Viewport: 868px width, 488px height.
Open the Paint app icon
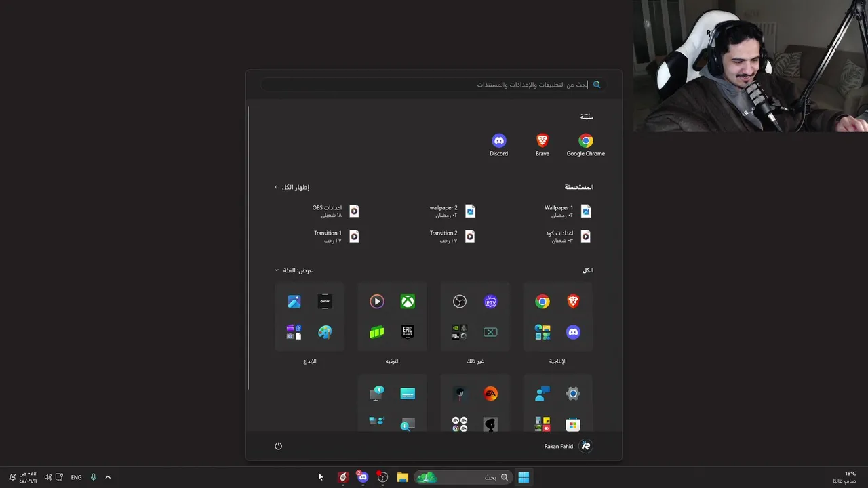coord(325,332)
